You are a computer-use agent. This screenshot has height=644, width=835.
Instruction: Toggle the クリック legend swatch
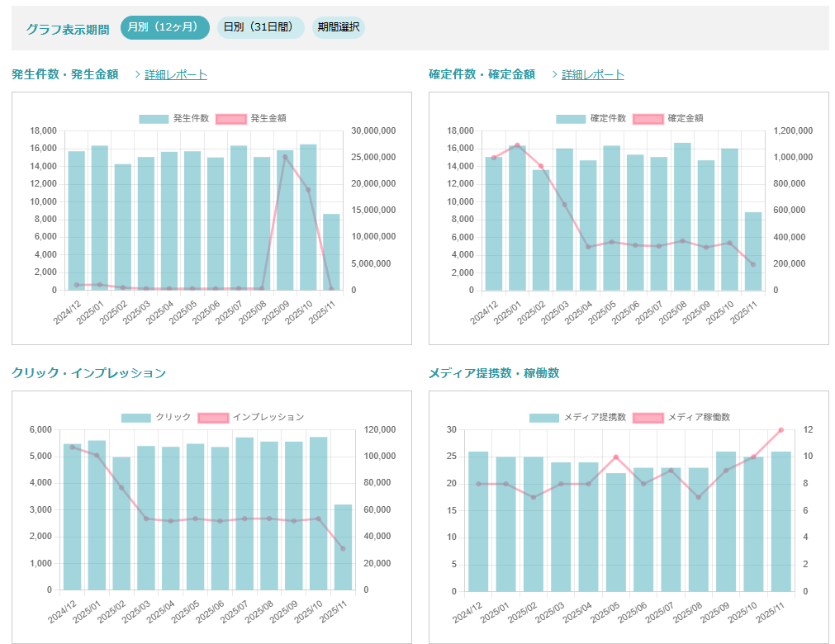point(136,418)
